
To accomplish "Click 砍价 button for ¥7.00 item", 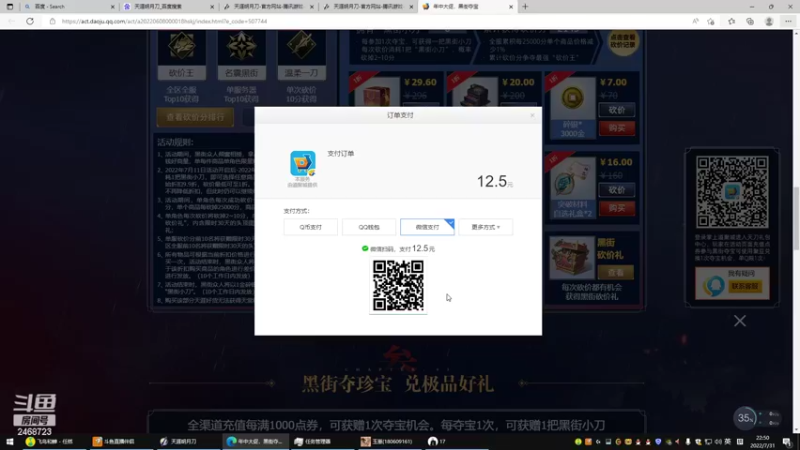I will (x=616, y=110).
